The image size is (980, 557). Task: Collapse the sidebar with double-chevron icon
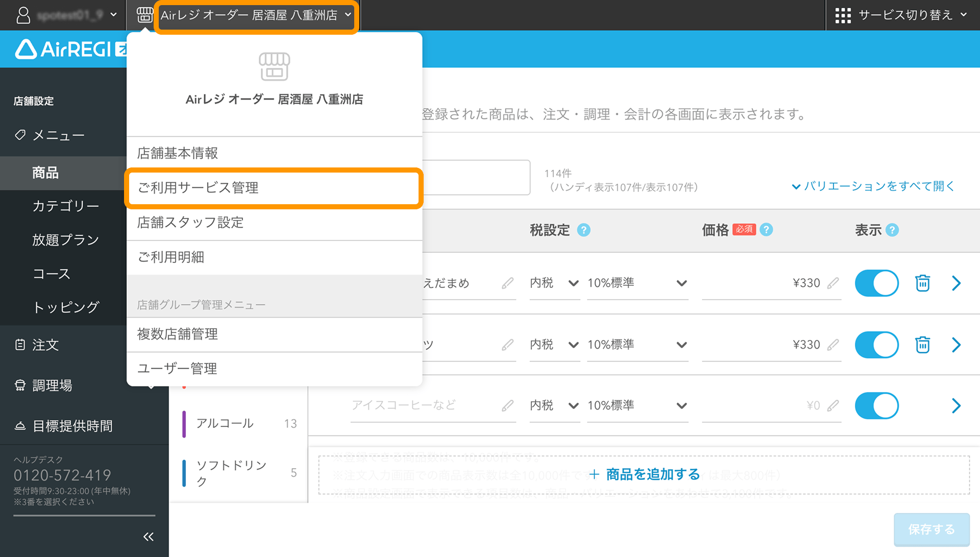(149, 537)
